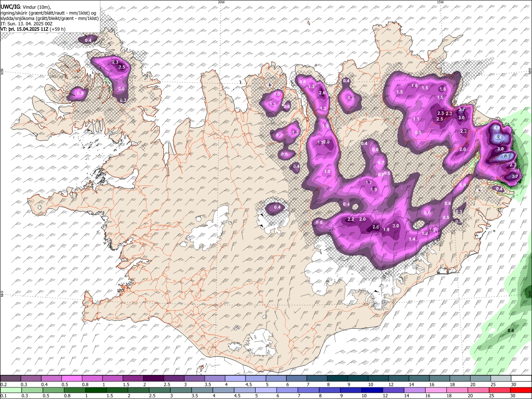Pick the bright red swatch labeled 30 in bottom row
The height and width of the screenshot is (399, 532).
pos(521,389)
